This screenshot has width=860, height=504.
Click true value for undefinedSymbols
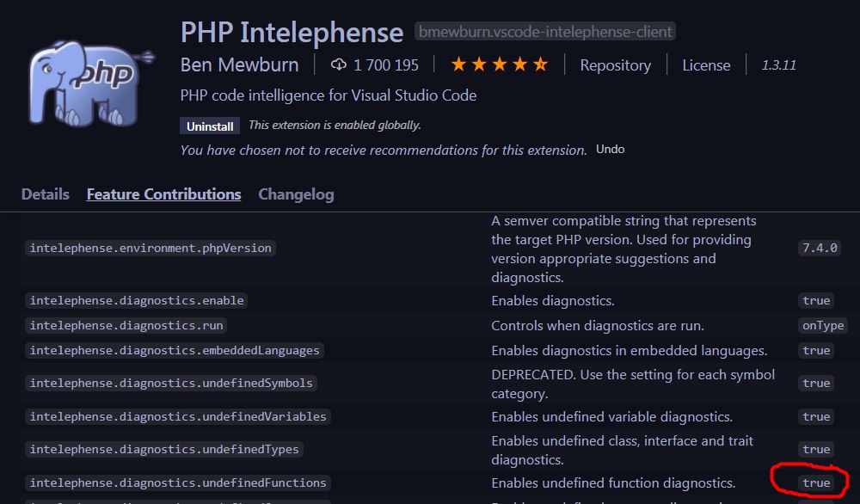[x=816, y=383]
